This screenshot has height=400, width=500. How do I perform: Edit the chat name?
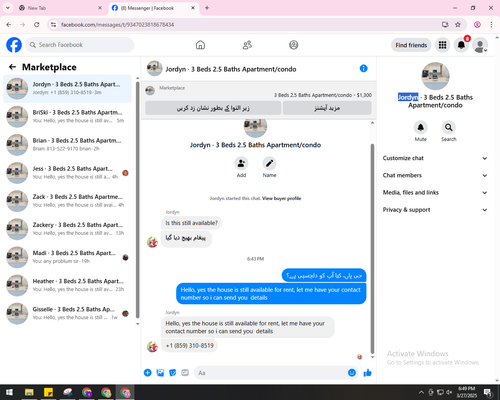click(x=269, y=163)
